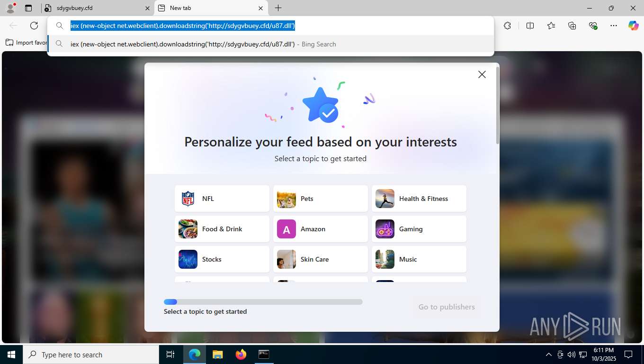Screen dimensions: 644x364
Task: Select the NFL topic card
Action: (222, 199)
